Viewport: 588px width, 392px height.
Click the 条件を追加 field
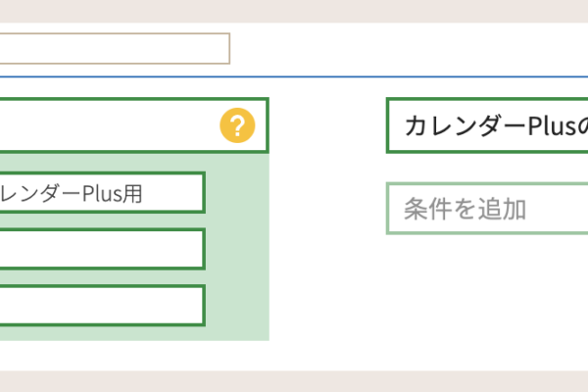[x=487, y=208]
